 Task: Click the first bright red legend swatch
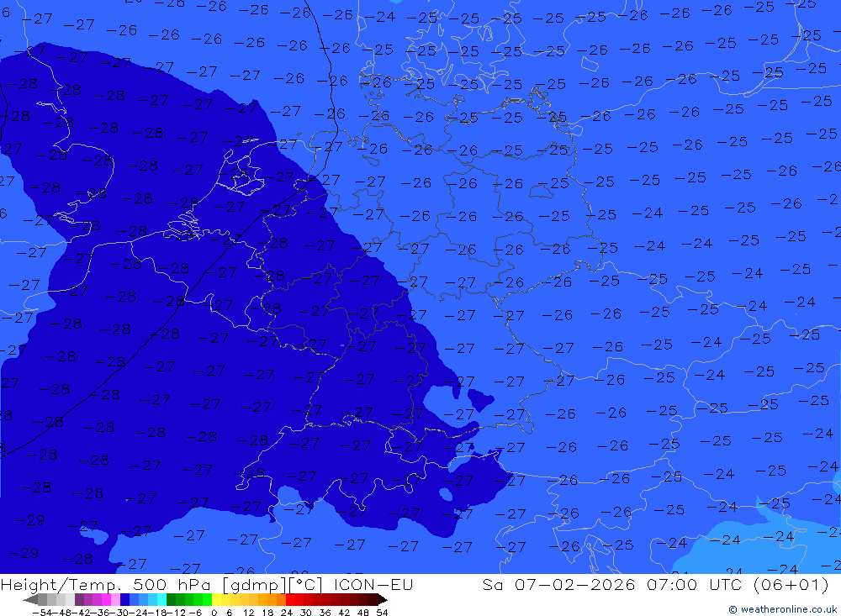point(290,599)
